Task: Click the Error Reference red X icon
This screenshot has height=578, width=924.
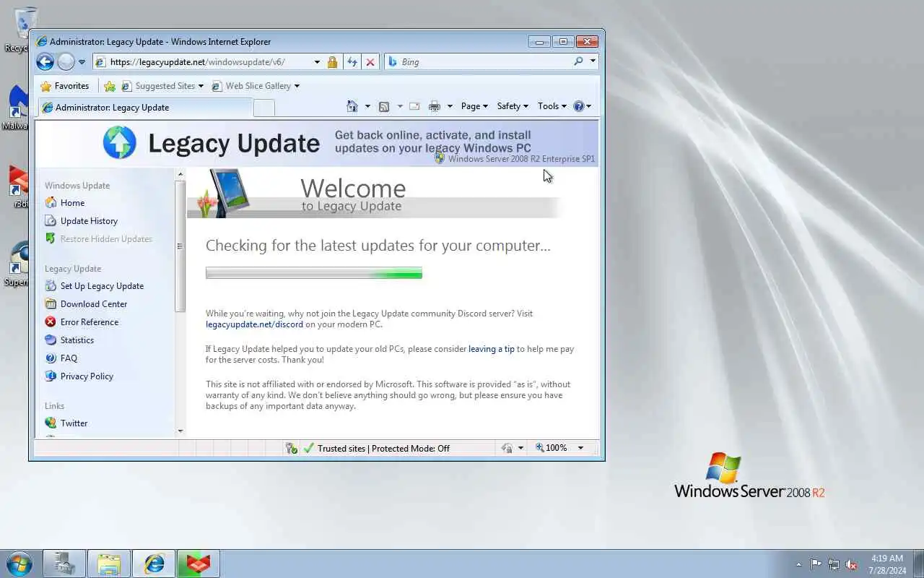Action: click(51, 322)
